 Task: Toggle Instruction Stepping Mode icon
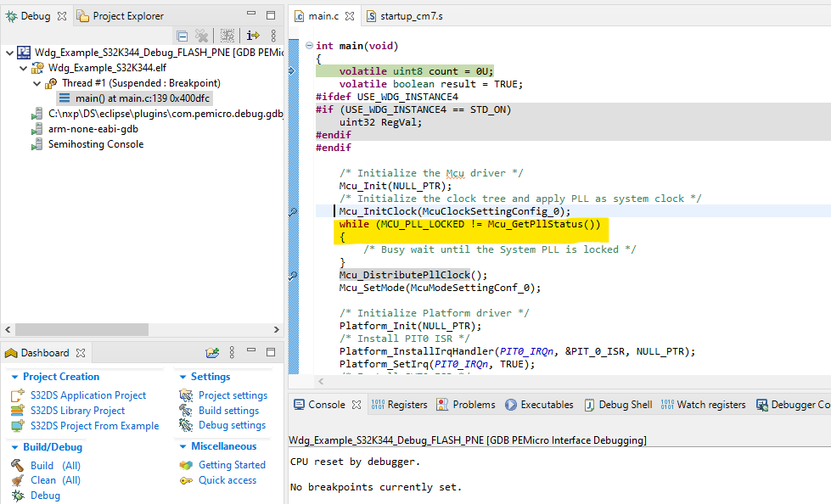coord(253,36)
